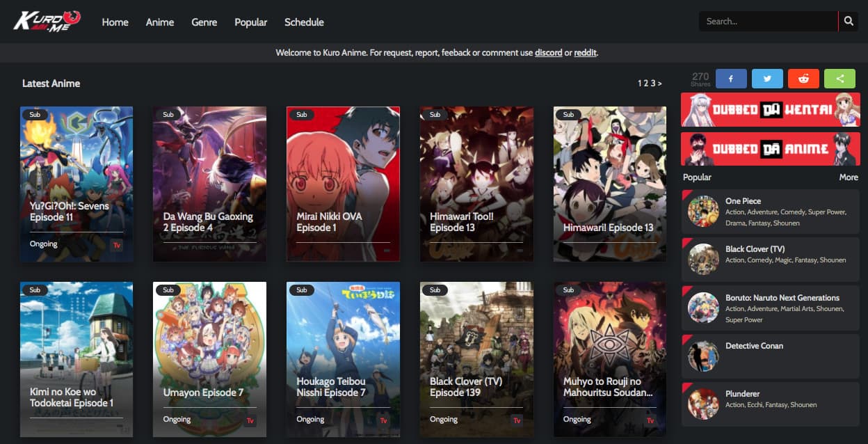Click Tv badge on Muhyo to Rouji card
Image resolution: width=868 pixels, height=444 pixels.
(x=650, y=420)
